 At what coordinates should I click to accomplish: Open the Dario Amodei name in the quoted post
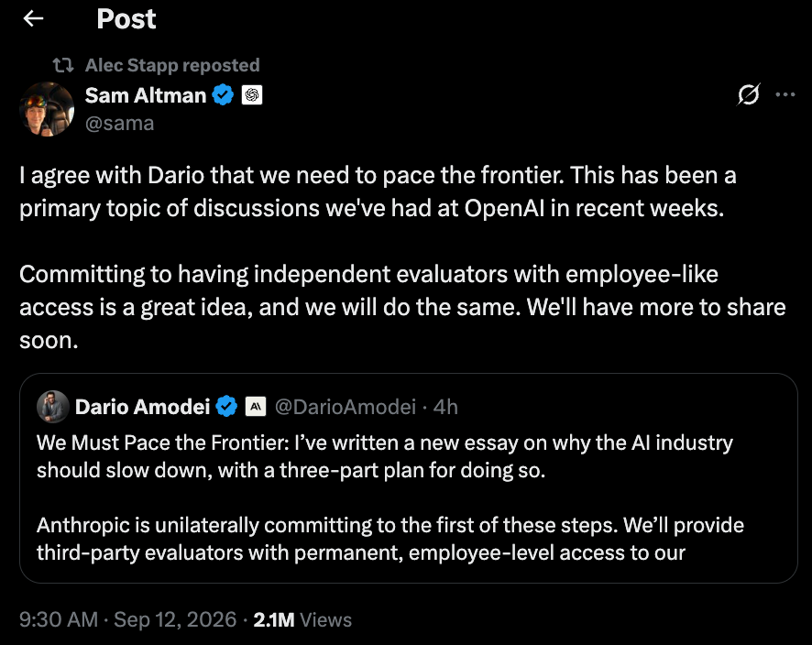click(142, 407)
